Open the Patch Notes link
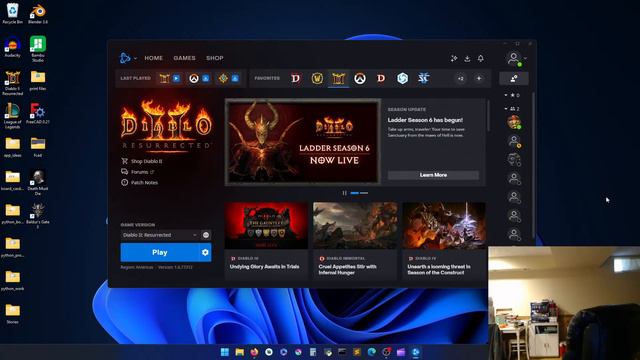This screenshot has height=360, width=640. tap(140, 182)
